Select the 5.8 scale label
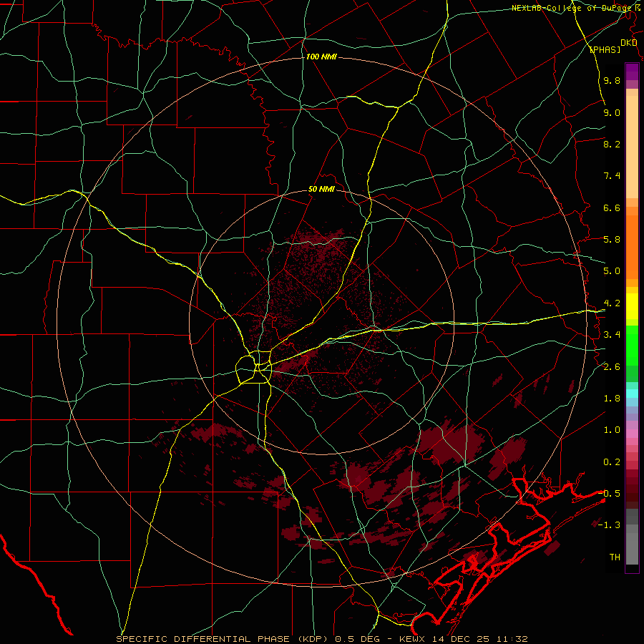The image size is (644, 644). 612,240
